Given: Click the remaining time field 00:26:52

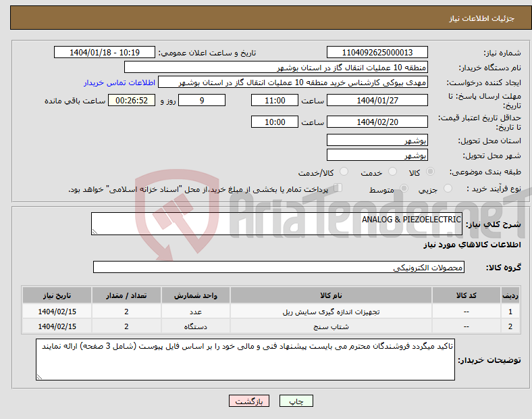Looking at the screenshot, I should point(131,101).
